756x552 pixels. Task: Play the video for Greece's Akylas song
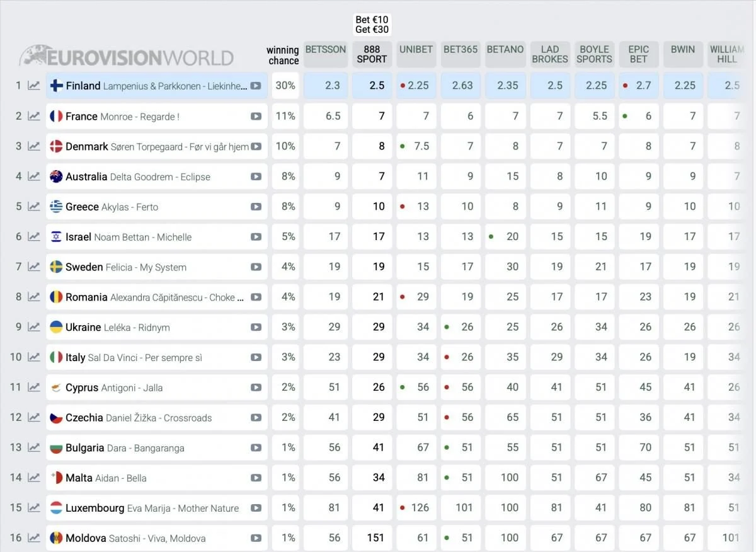256,207
